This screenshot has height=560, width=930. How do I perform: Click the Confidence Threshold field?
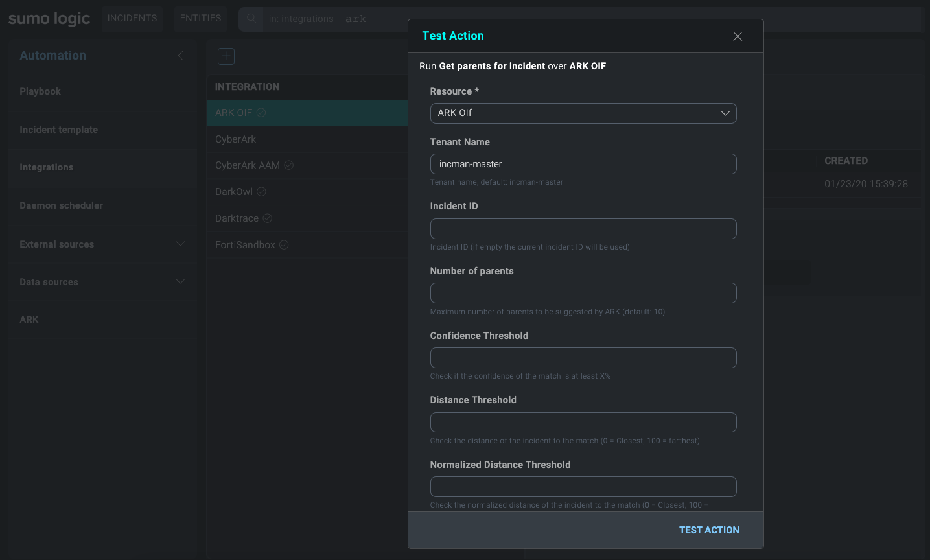[x=583, y=358]
